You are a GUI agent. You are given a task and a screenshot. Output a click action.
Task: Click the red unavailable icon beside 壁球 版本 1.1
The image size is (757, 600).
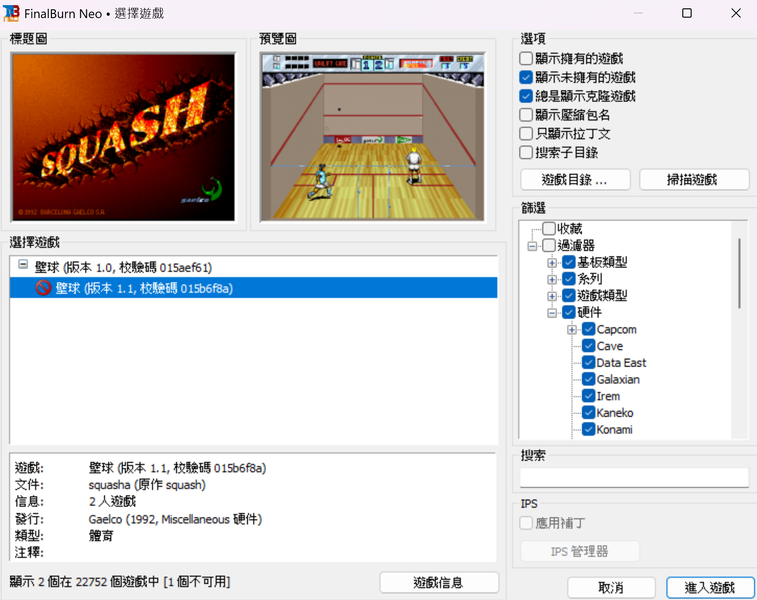pyautogui.click(x=43, y=288)
